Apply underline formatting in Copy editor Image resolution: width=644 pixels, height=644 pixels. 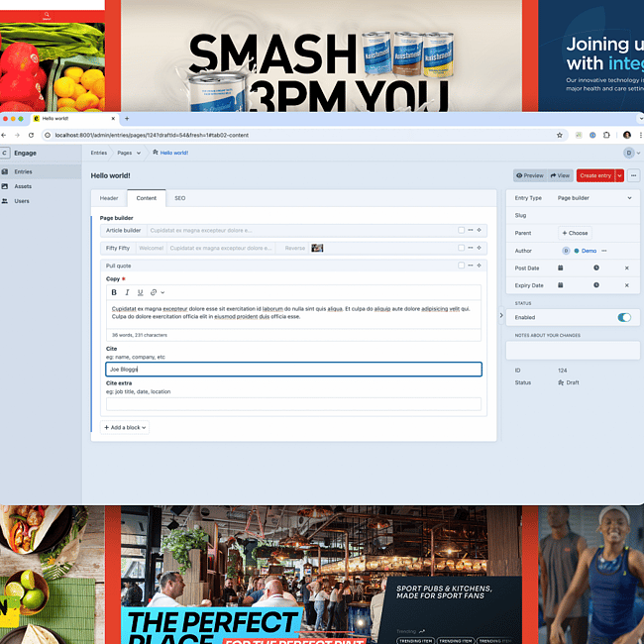pyautogui.click(x=140, y=292)
